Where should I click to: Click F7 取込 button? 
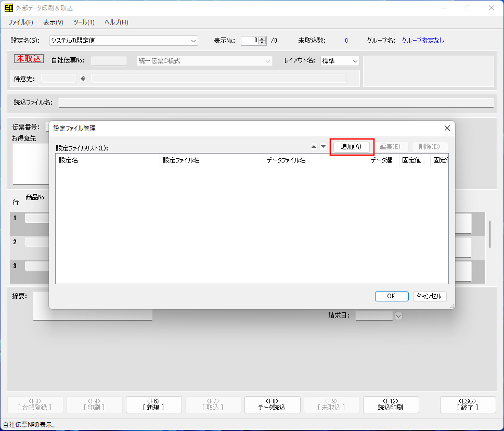(x=213, y=404)
